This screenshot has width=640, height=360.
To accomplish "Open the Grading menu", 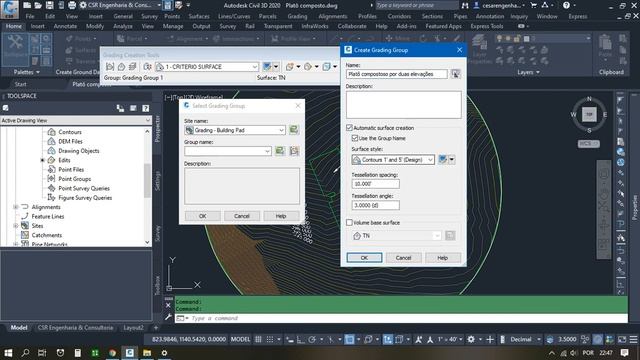I will click(297, 16).
